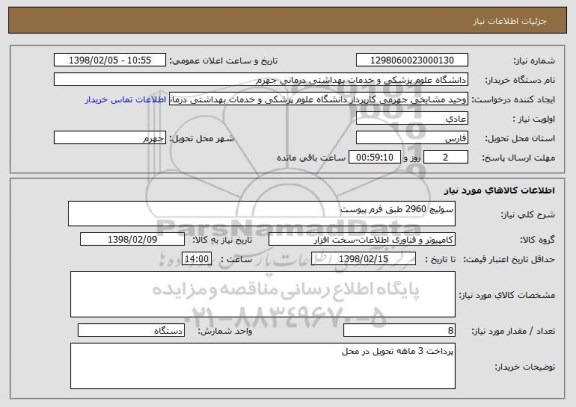Click the label تاریخ نیاز به کالا

pyautogui.click(x=222, y=240)
